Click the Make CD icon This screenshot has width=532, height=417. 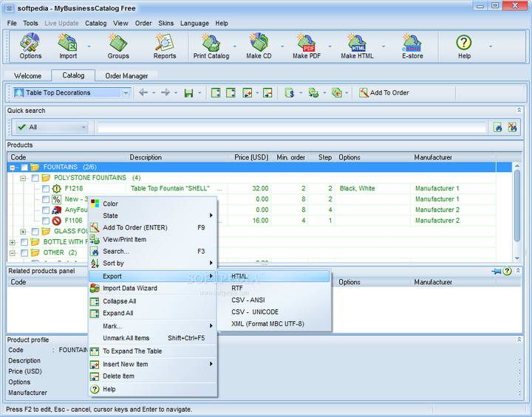(259, 46)
